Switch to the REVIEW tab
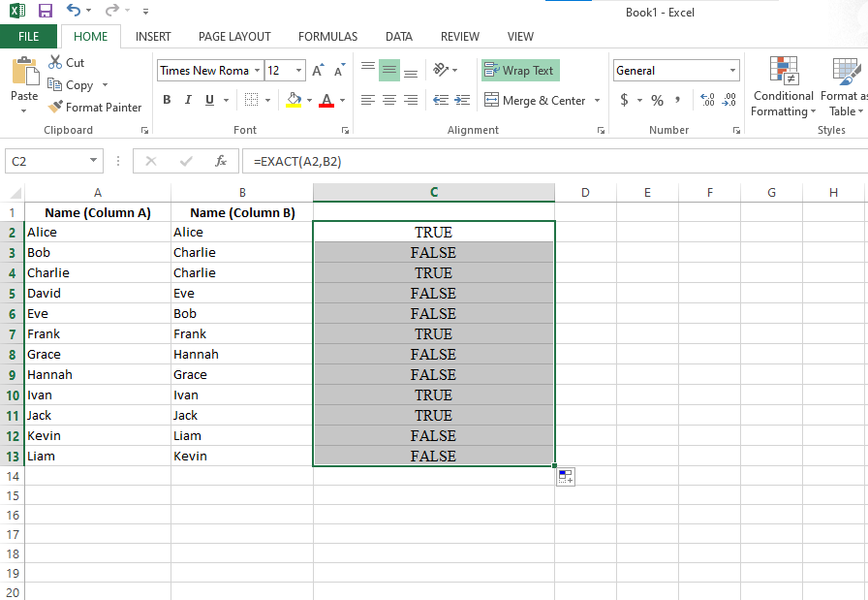Image resolution: width=868 pixels, height=600 pixels. click(x=459, y=37)
